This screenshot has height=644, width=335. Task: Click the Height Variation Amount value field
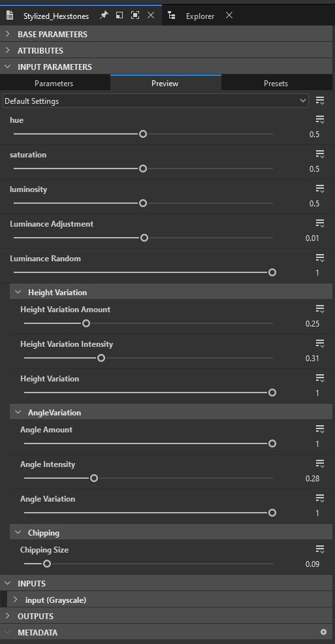(312, 324)
